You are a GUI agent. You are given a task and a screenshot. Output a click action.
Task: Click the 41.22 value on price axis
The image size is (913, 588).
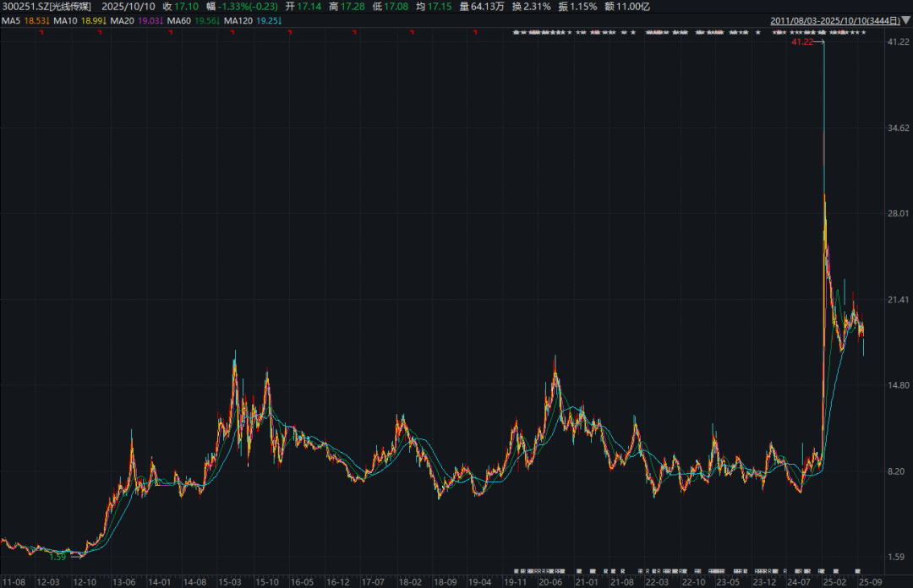point(898,42)
